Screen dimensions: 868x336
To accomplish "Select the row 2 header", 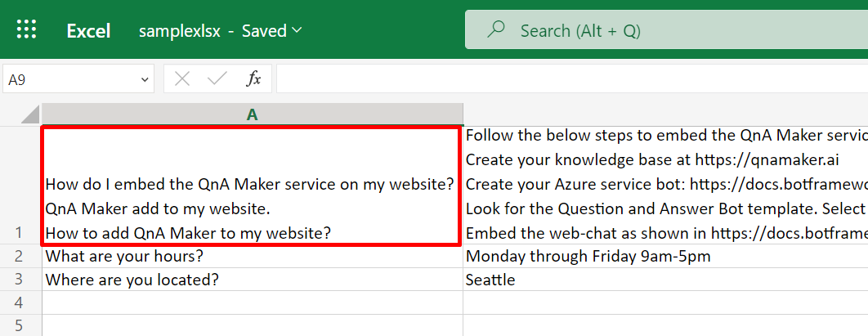I will (20, 256).
